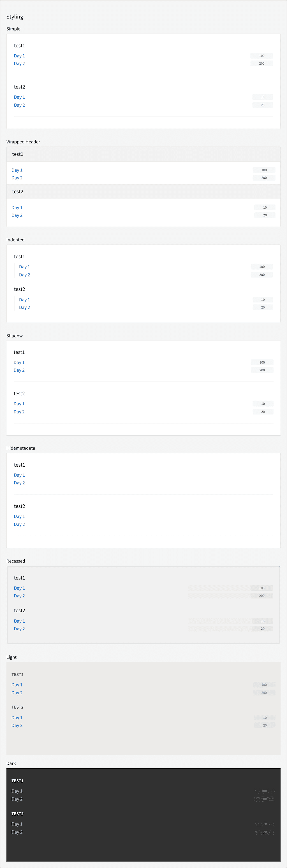Click test2 gray header bar in Wrapped Header
This screenshot has height=868, width=287.
(x=143, y=192)
